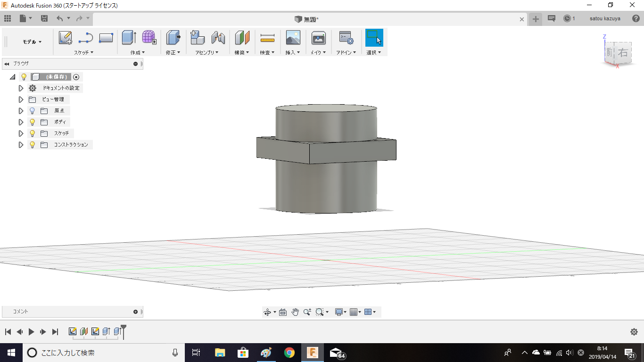Activate the Extrude tool icon

click(x=129, y=38)
